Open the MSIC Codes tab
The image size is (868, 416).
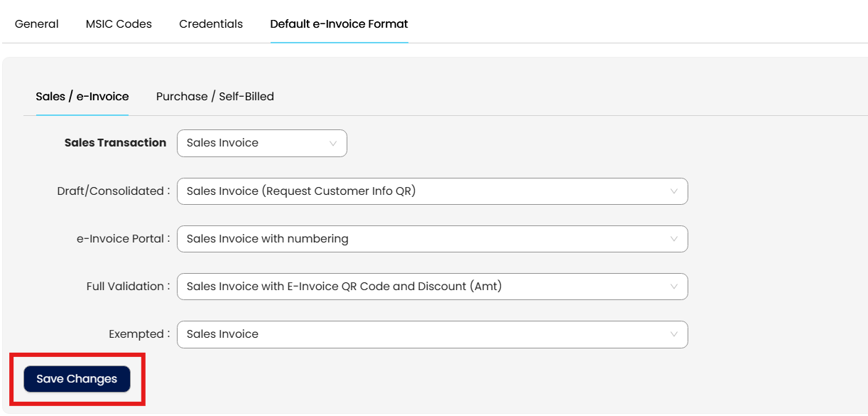[119, 23]
